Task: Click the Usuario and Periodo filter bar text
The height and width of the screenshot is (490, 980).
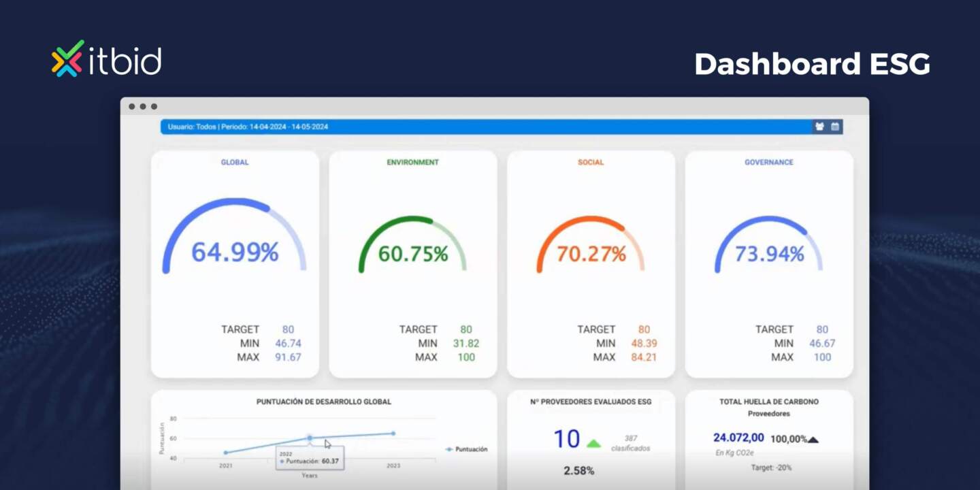Action: [x=248, y=127]
